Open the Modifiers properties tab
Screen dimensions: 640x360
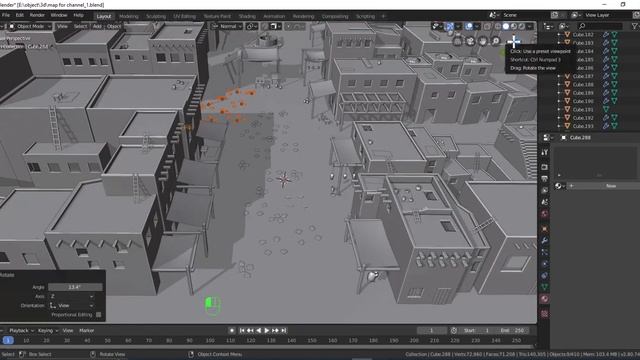tap(544, 241)
